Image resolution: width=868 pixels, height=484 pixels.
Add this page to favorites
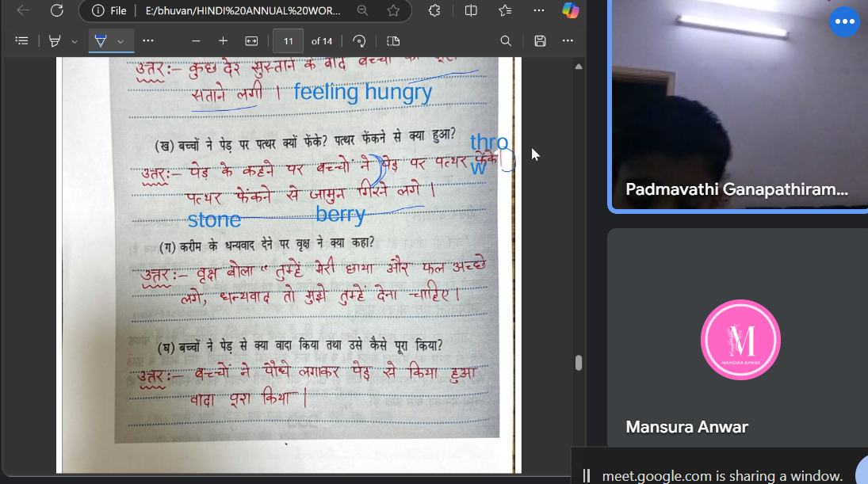pos(393,10)
